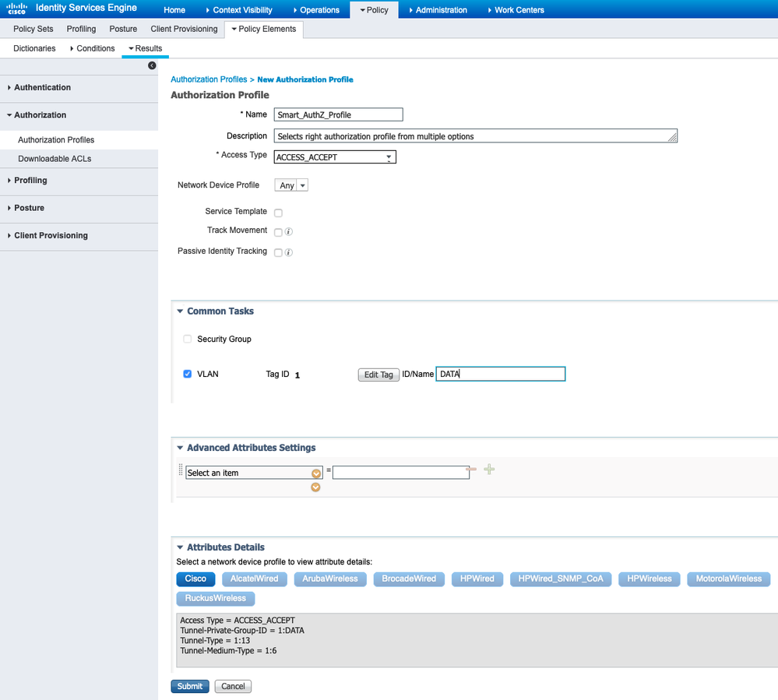Expand Authentication in the sidebar

(x=42, y=87)
